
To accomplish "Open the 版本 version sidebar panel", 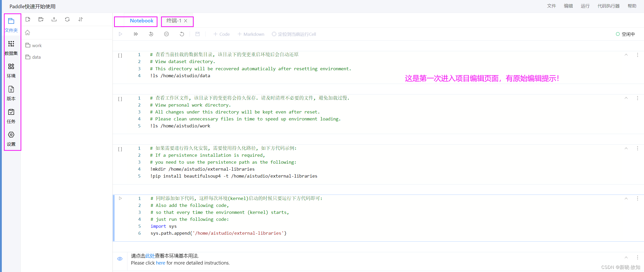I will [x=11, y=93].
